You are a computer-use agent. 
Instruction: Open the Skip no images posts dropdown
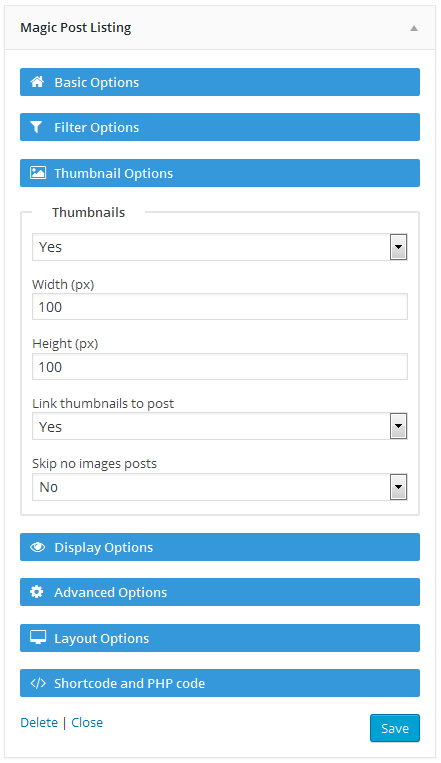pyautogui.click(x=220, y=487)
